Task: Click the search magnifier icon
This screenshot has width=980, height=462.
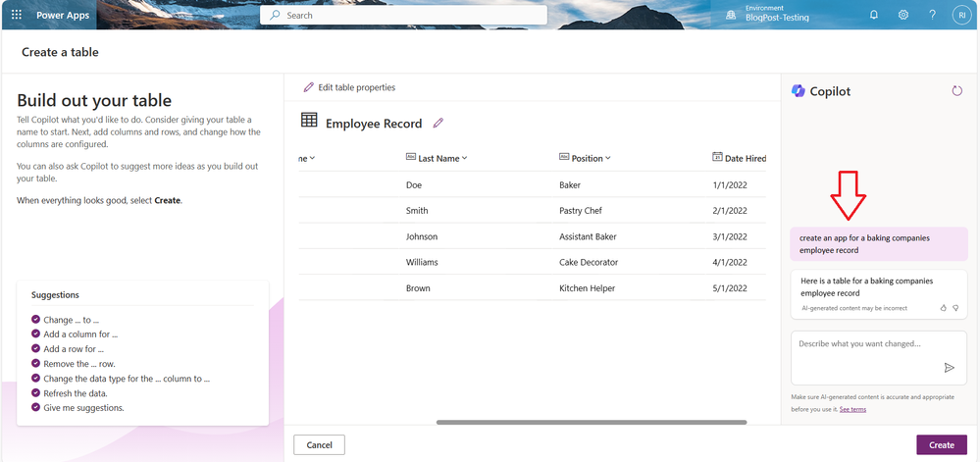Action: click(x=275, y=15)
